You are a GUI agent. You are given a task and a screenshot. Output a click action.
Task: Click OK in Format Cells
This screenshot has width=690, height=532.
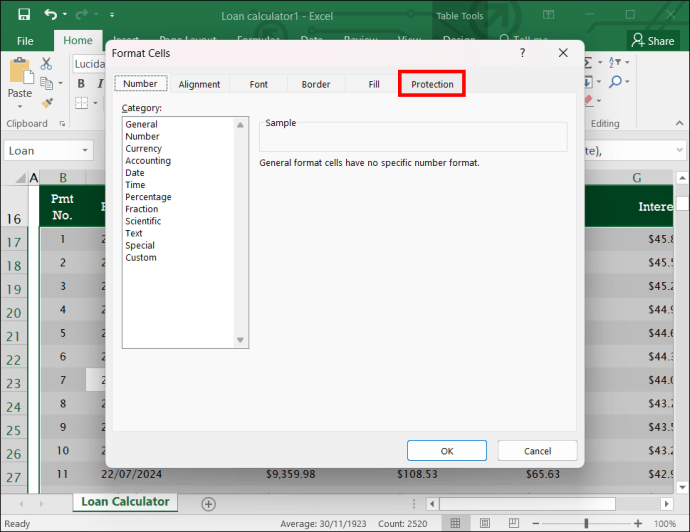point(447,451)
